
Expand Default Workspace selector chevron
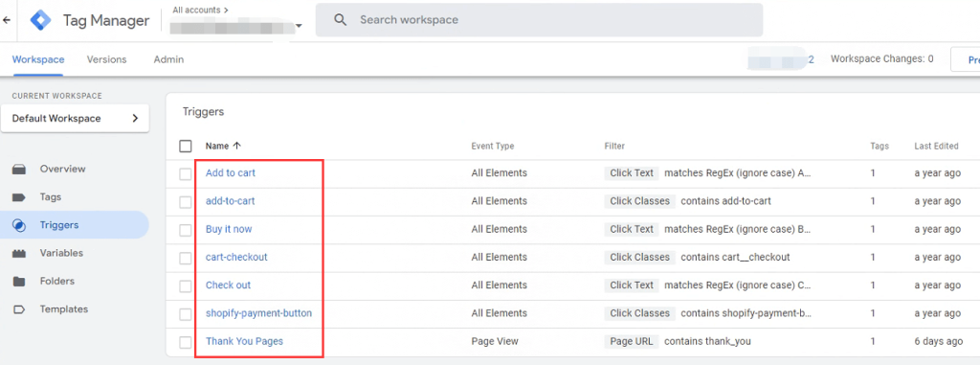pos(135,119)
